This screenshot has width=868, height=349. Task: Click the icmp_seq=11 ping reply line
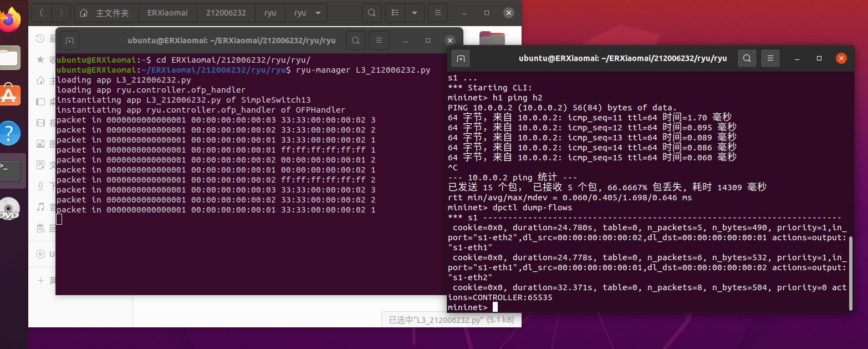tap(590, 118)
